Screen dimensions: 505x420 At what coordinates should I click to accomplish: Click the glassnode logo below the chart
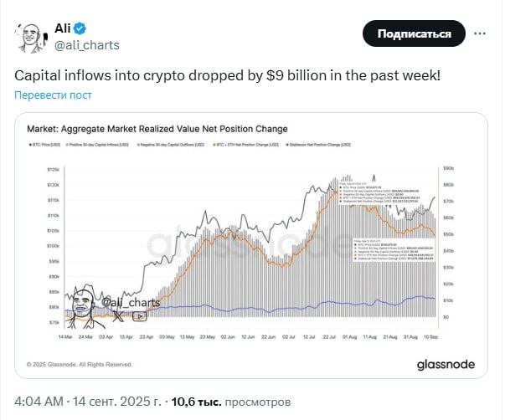pyautogui.click(x=446, y=364)
